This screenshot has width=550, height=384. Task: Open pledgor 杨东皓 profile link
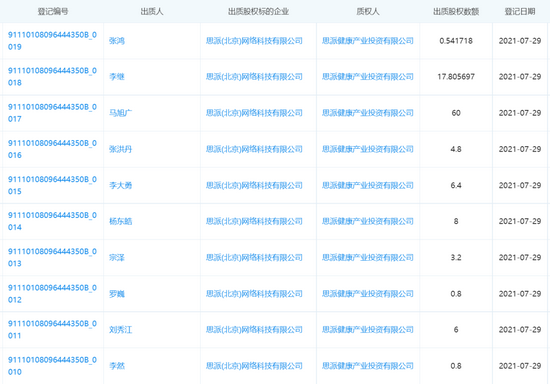(x=121, y=221)
